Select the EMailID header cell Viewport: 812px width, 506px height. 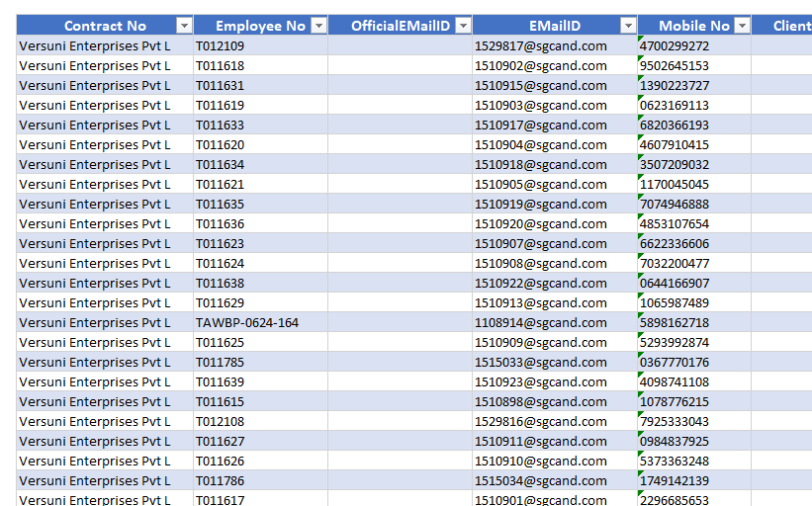[x=555, y=26]
